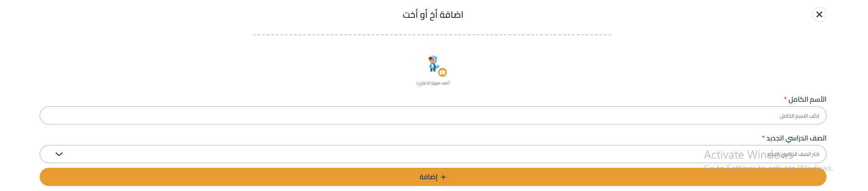Click the 'أضف صورة (اختياري)' caption
Viewport: 868px width, 191px height.
(x=433, y=83)
